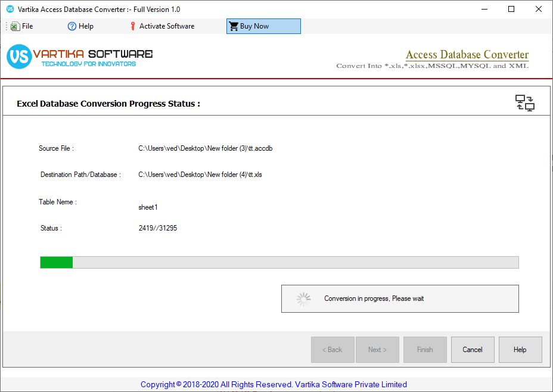The width and height of the screenshot is (553, 392).
Task: Click the Status label
Action: pyautogui.click(x=51, y=228)
